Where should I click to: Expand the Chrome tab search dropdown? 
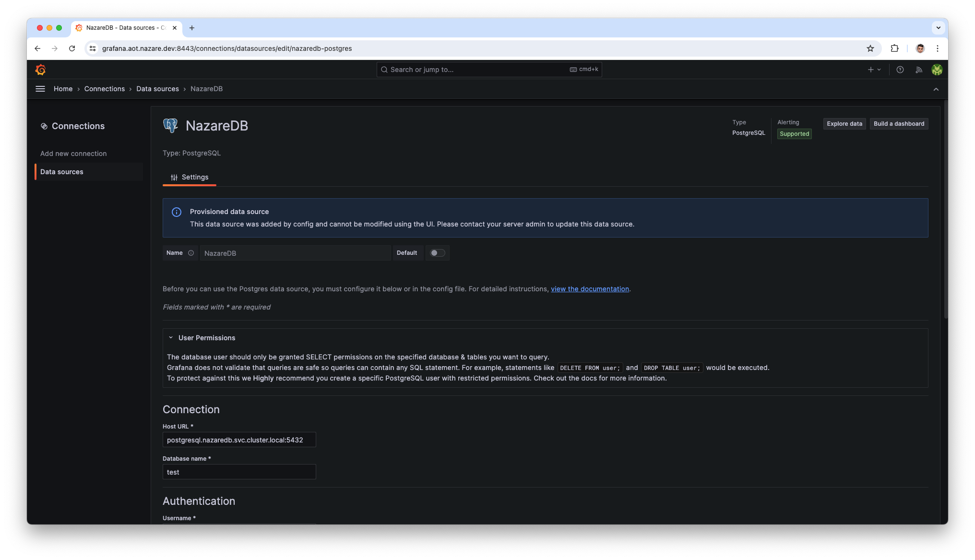coord(939,28)
